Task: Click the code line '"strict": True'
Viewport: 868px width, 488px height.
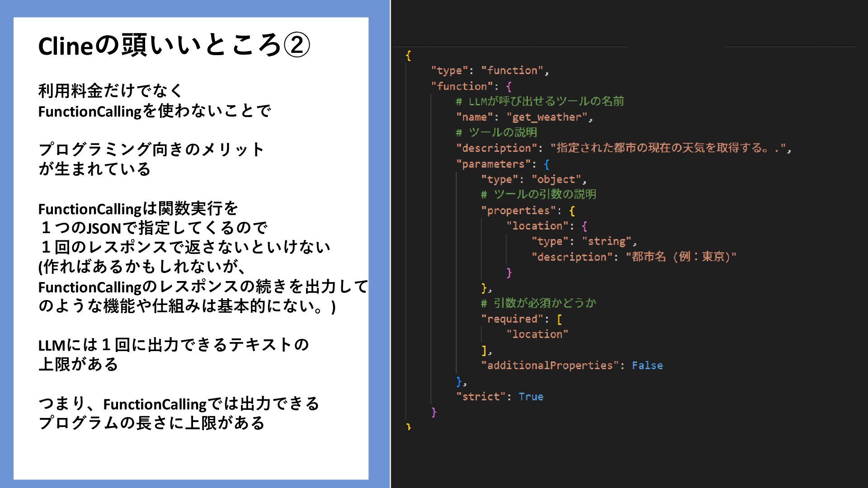Action: click(x=500, y=397)
